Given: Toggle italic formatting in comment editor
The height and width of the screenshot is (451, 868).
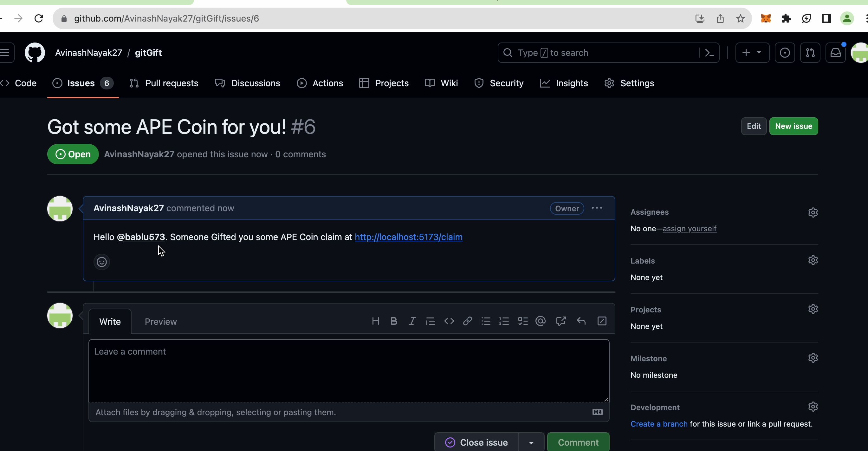Looking at the screenshot, I should point(412,321).
